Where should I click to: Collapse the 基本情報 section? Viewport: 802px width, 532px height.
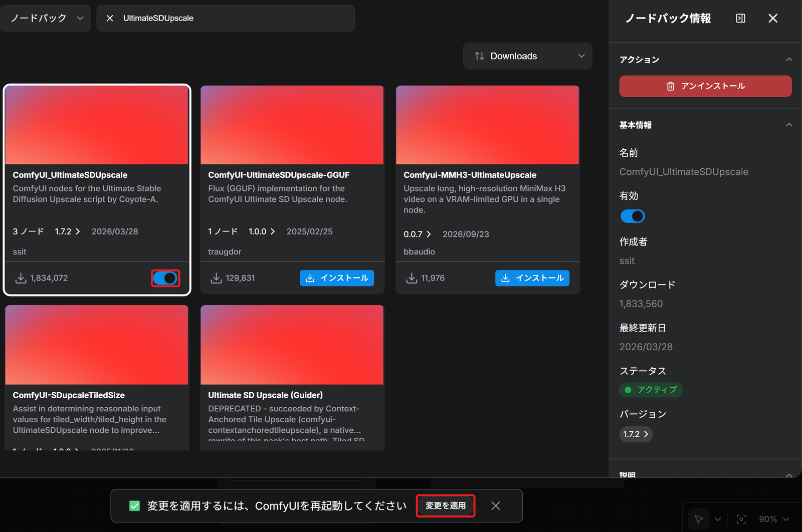[x=789, y=125]
